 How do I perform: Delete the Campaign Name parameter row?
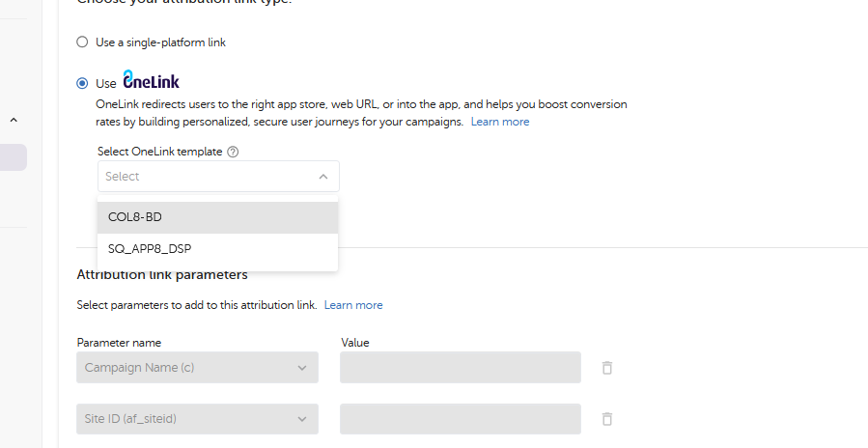coord(606,368)
